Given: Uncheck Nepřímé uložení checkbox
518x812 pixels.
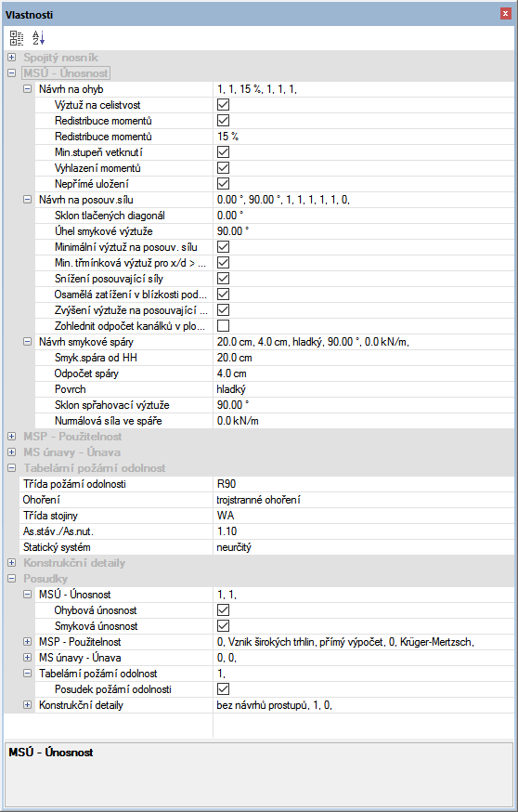Looking at the screenshot, I should (x=223, y=184).
